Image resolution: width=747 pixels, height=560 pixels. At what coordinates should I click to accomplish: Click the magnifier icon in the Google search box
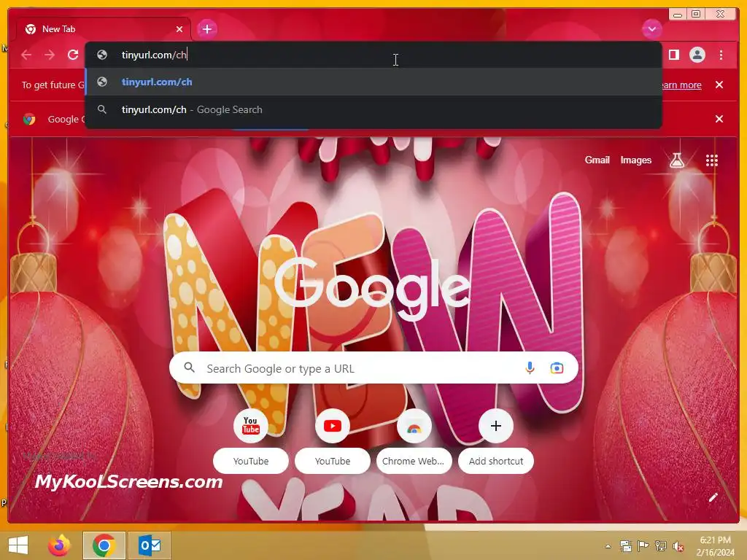(189, 367)
